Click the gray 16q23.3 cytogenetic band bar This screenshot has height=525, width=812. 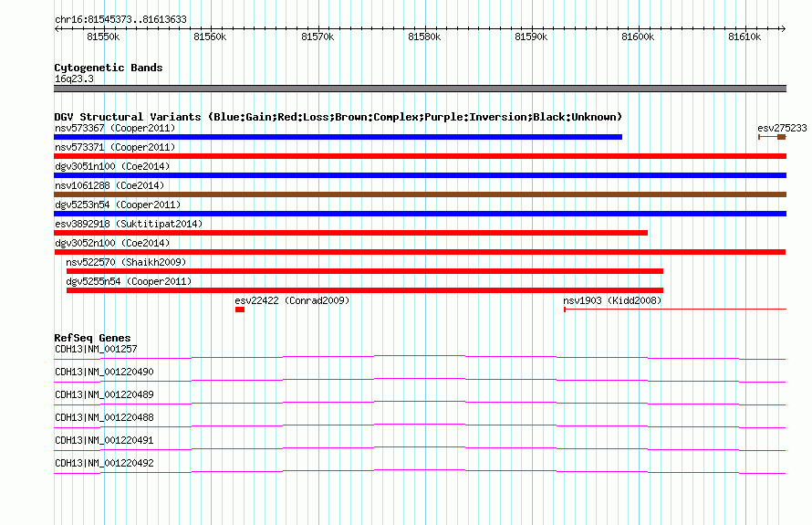pyautogui.click(x=420, y=89)
